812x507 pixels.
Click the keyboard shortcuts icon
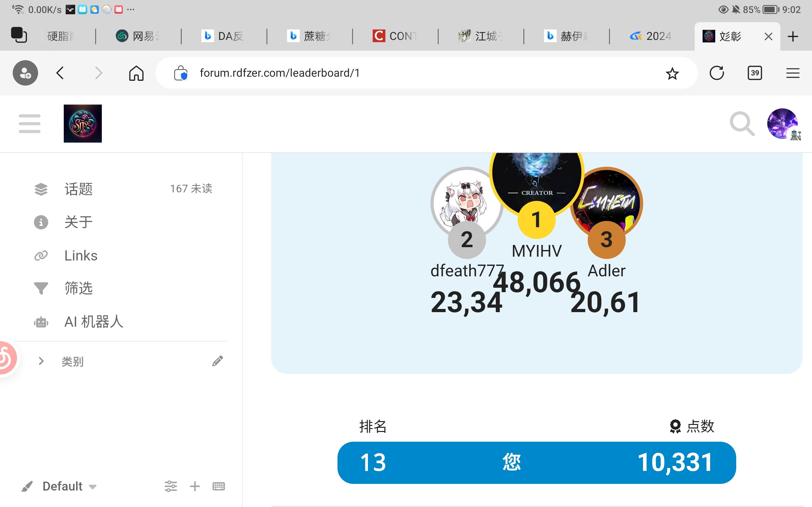click(219, 486)
